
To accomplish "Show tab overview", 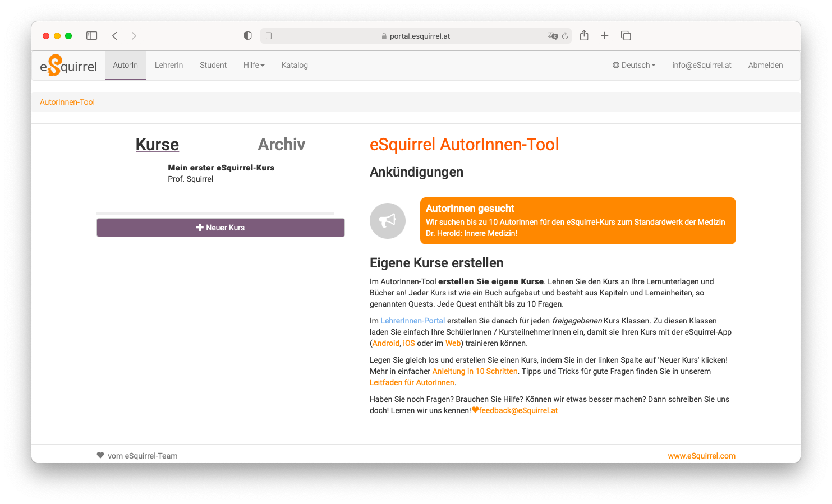I will pos(626,36).
